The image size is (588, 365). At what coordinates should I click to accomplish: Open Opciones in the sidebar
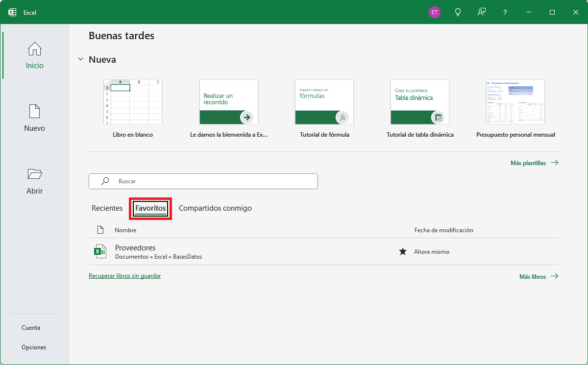[x=34, y=347]
